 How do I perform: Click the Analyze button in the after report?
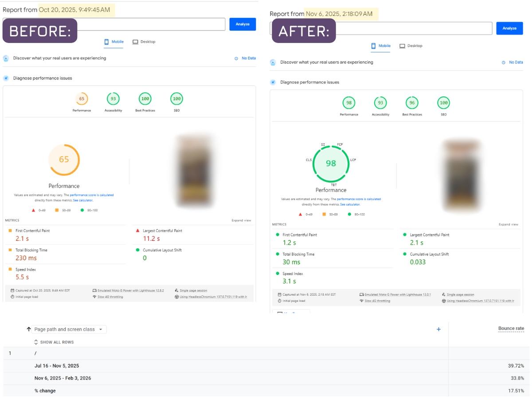tap(509, 28)
